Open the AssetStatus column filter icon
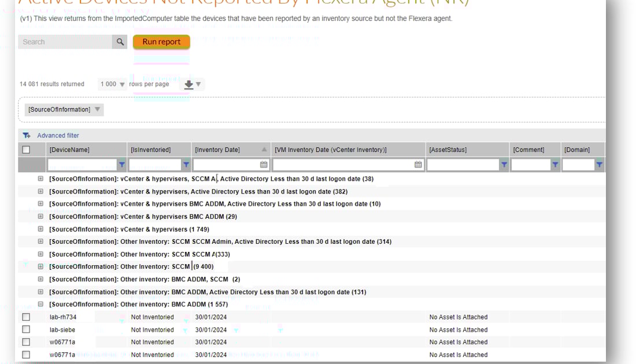Viewport: 636px width, 364px height. coord(504,164)
